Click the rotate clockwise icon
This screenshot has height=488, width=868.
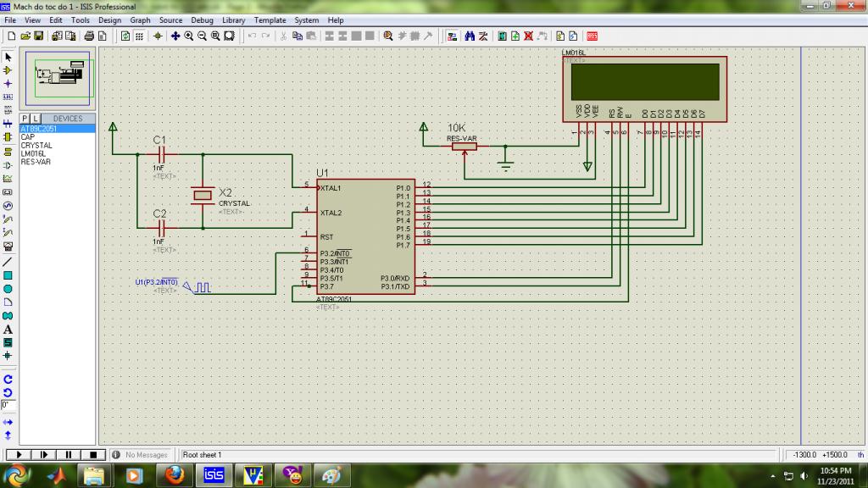(8, 380)
